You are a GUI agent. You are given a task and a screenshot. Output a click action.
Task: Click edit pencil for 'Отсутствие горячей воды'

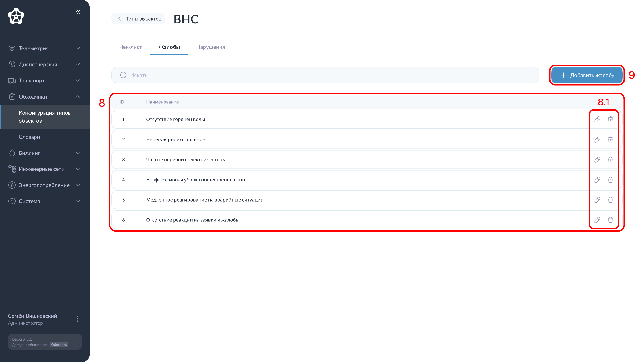click(597, 119)
